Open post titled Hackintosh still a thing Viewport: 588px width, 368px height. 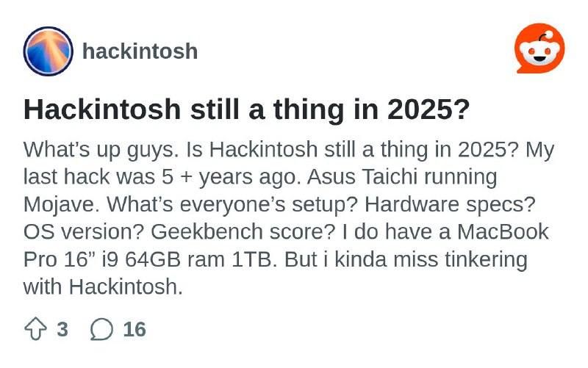[x=246, y=109]
